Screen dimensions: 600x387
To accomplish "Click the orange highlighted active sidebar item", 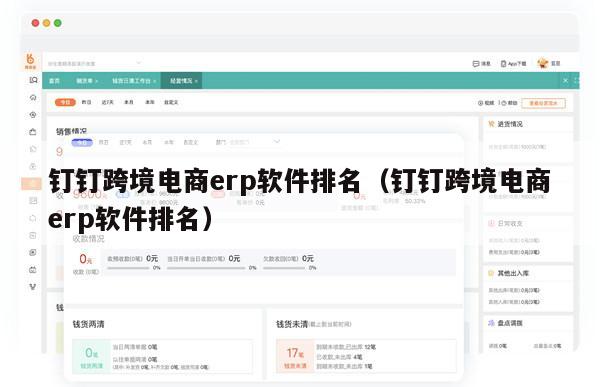I will pyautogui.click(x=31, y=184).
